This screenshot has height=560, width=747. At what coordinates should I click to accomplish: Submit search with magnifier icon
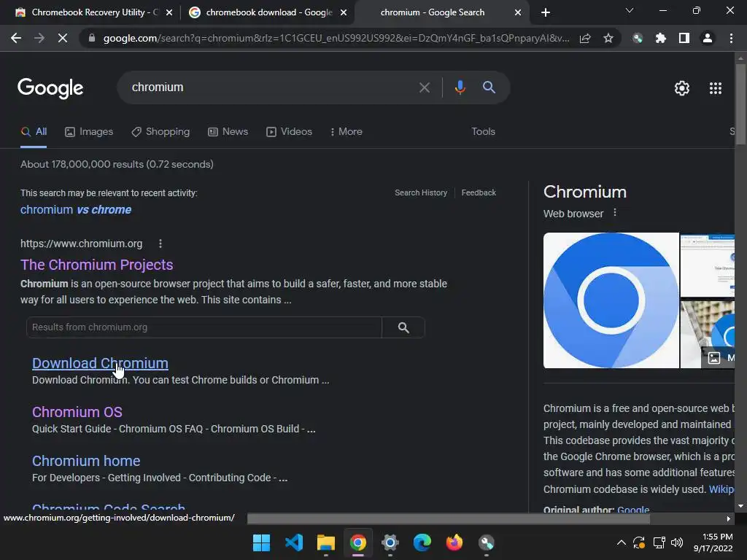pos(489,87)
